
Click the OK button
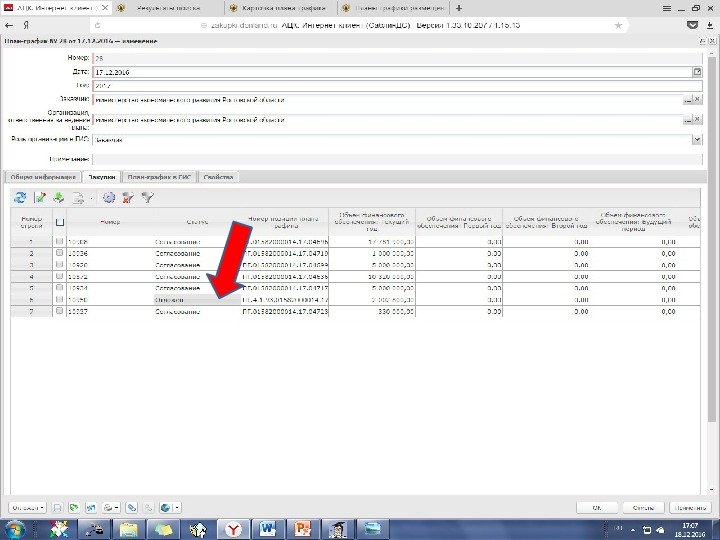(x=597, y=507)
